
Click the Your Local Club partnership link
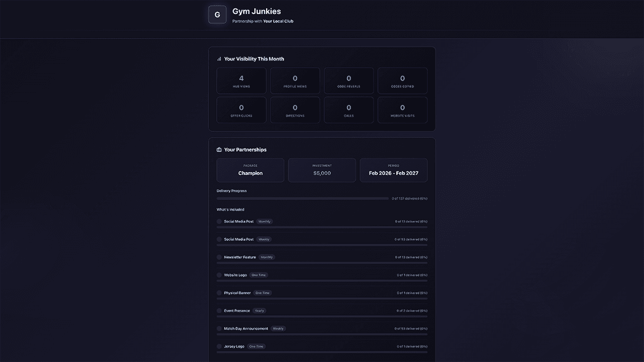pos(278,21)
